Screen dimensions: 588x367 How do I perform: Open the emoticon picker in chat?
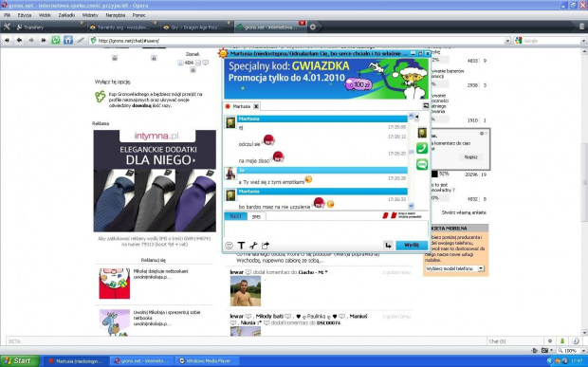(x=229, y=246)
